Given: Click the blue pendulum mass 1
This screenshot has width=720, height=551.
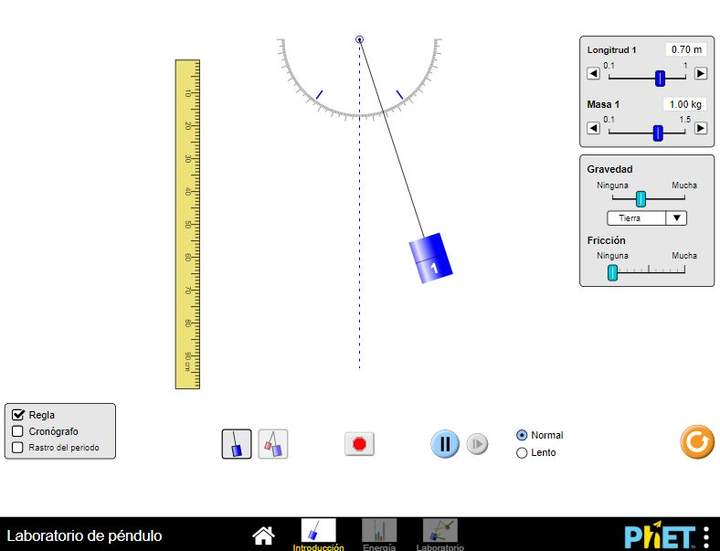Looking at the screenshot, I should tap(432, 259).
